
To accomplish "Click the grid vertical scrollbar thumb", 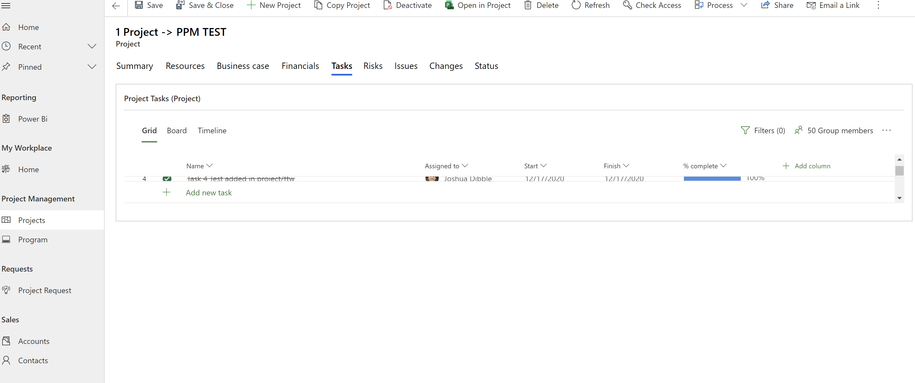I will click(899, 171).
